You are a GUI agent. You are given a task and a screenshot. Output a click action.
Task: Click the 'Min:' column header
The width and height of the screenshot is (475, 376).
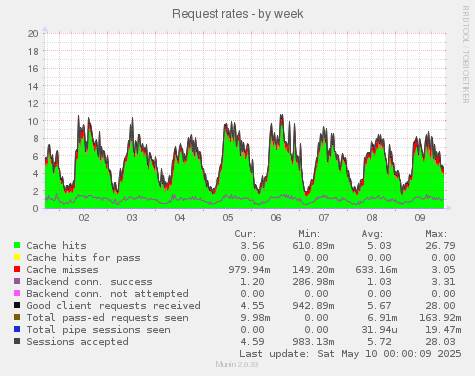click(309, 234)
